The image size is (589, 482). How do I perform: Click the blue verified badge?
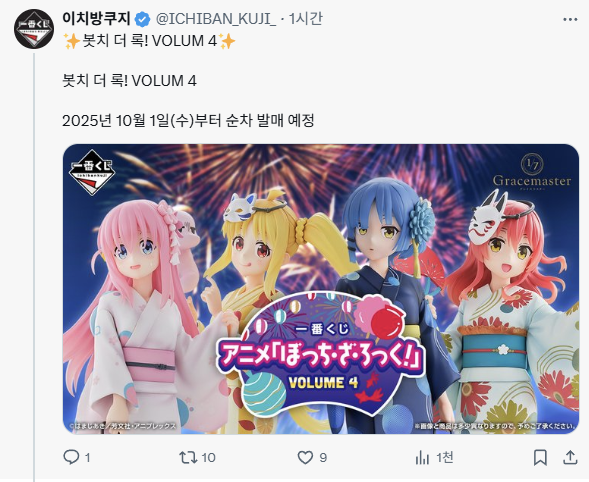click(x=143, y=19)
